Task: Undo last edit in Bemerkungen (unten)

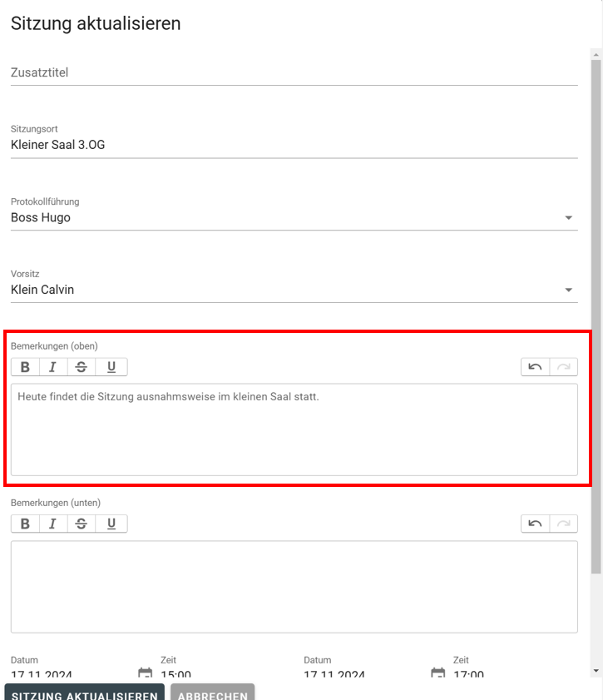Action: pos(535,524)
